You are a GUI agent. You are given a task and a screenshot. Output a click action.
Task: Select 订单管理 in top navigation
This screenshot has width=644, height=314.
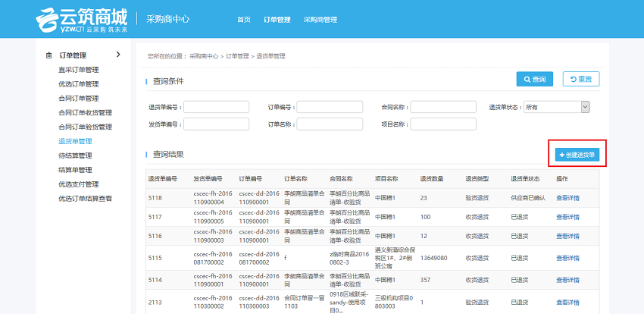[x=277, y=20]
